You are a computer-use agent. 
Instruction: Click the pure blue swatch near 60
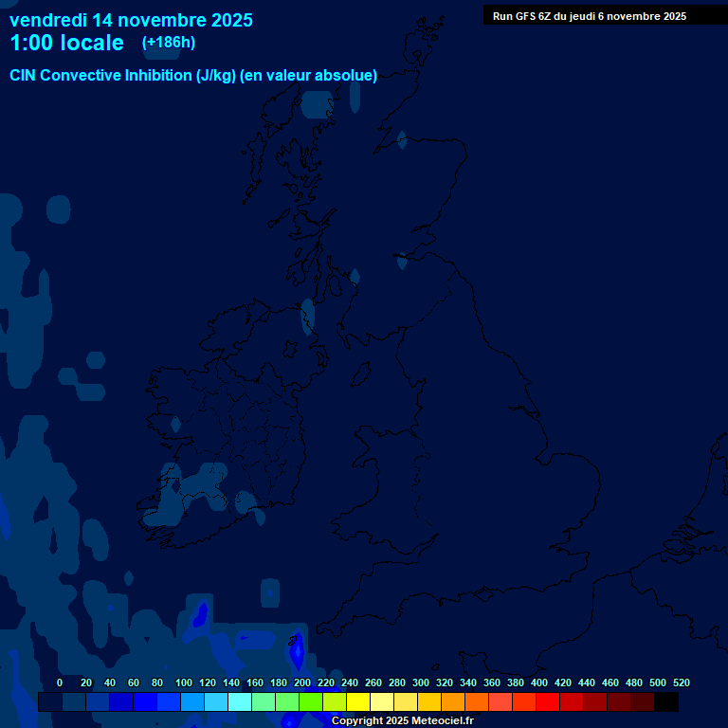click(144, 702)
